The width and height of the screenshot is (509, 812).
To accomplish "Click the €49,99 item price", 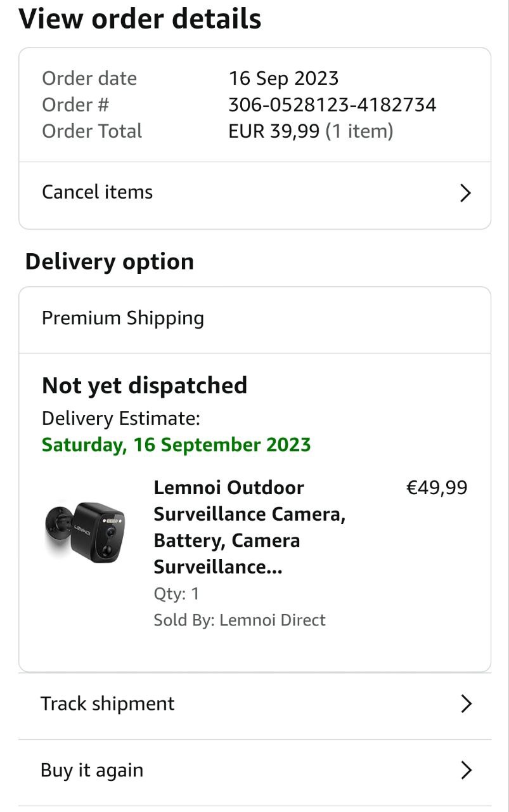I will 436,487.
